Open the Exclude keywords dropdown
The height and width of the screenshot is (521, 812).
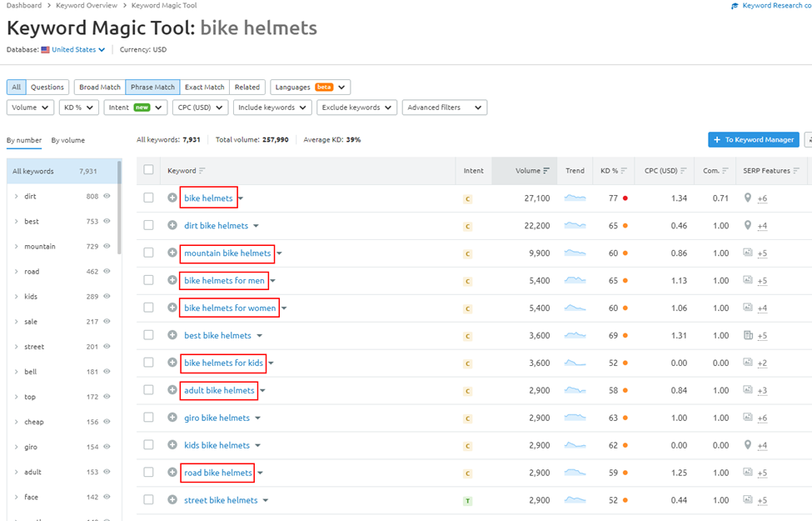[356, 108]
